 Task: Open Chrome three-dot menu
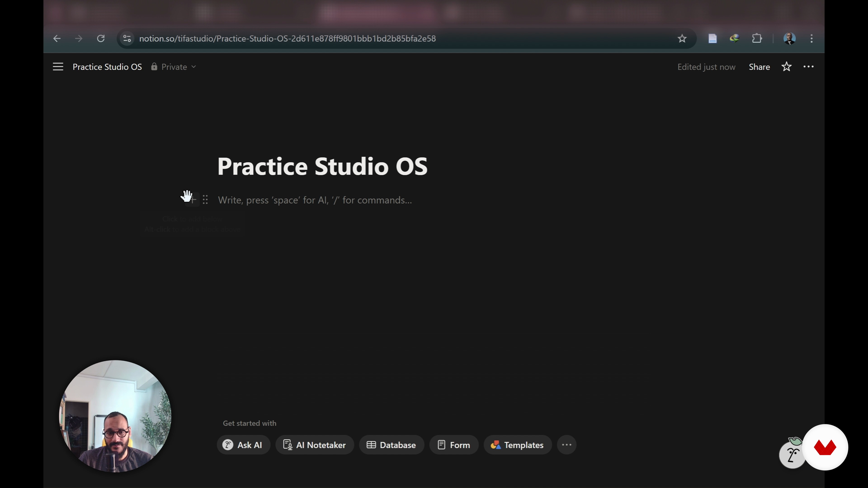tap(811, 39)
